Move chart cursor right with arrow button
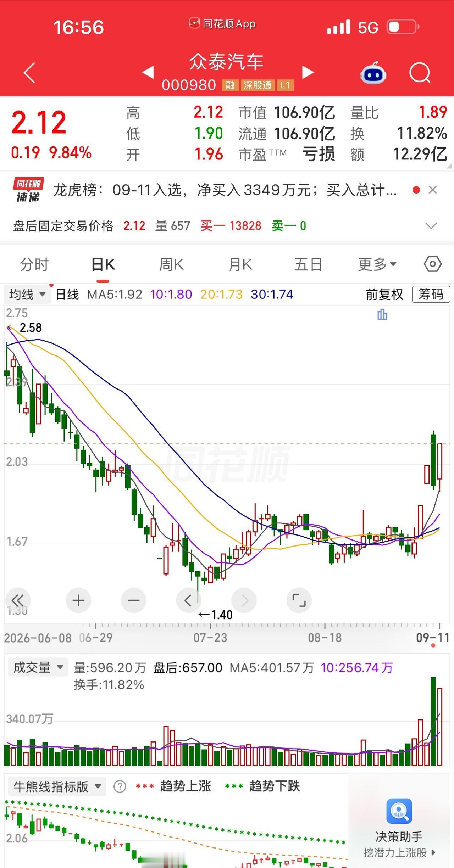454x868 pixels. pos(244,600)
